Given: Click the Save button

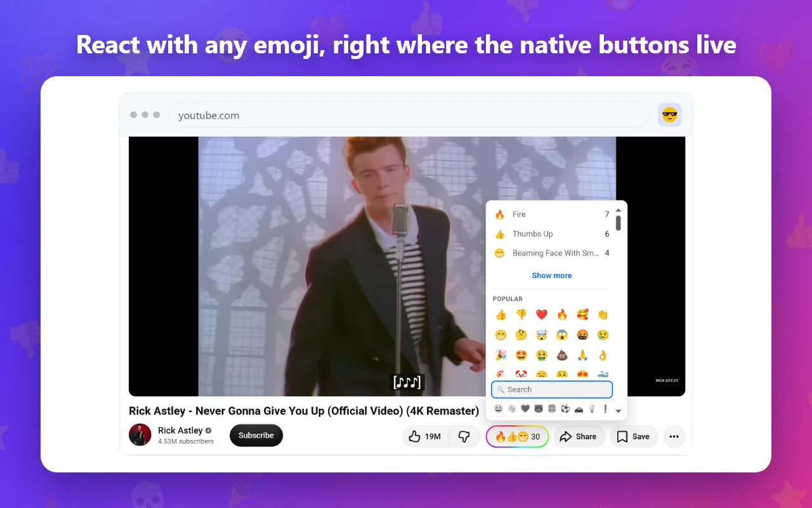Looking at the screenshot, I should coord(634,436).
